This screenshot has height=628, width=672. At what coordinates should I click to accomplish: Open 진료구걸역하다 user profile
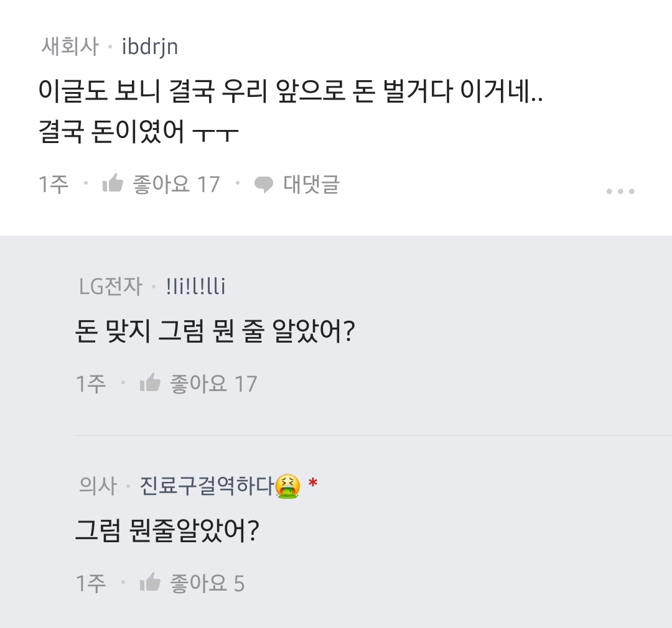pyautogui.click(x=207, y=486)
